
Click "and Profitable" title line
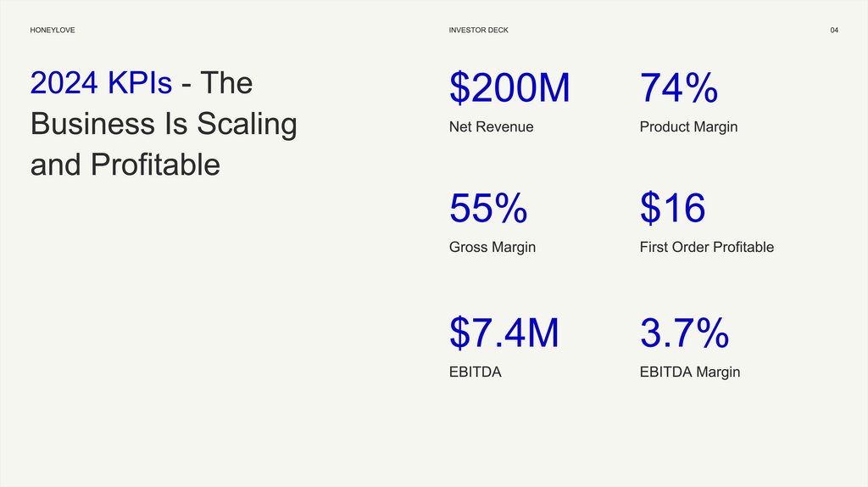[125, 165]
